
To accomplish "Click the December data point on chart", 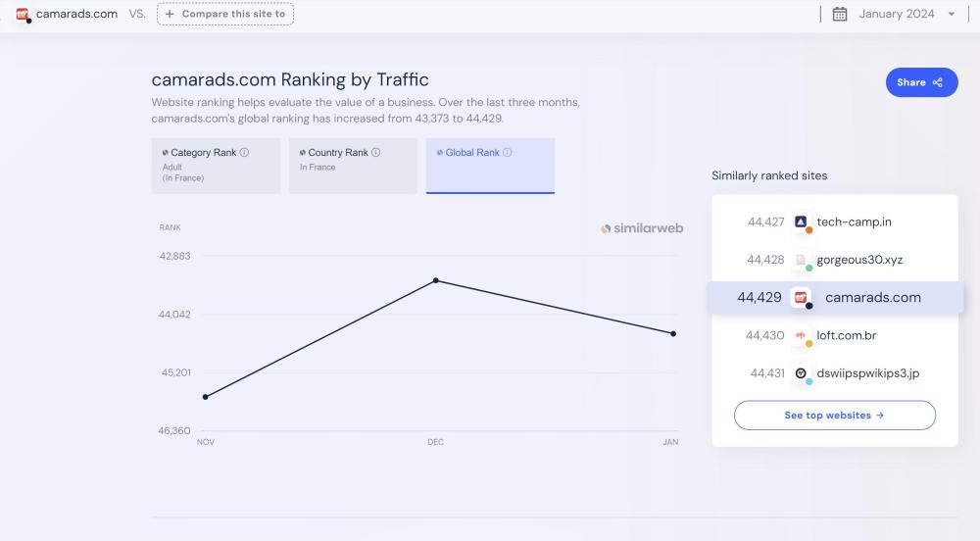I will 436,280.
